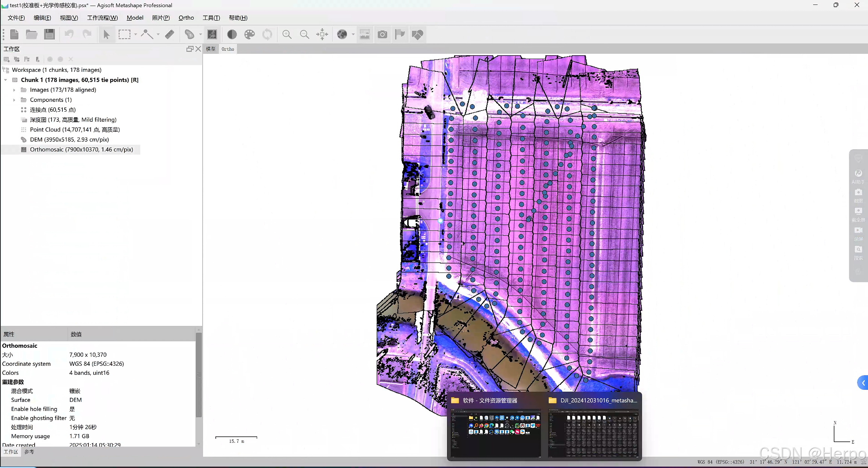
Task: Toggle Show Shapes button
Action: click(417, 35)
